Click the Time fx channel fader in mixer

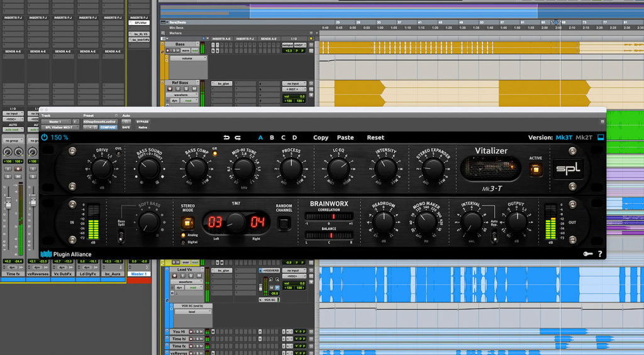(8, 204)
